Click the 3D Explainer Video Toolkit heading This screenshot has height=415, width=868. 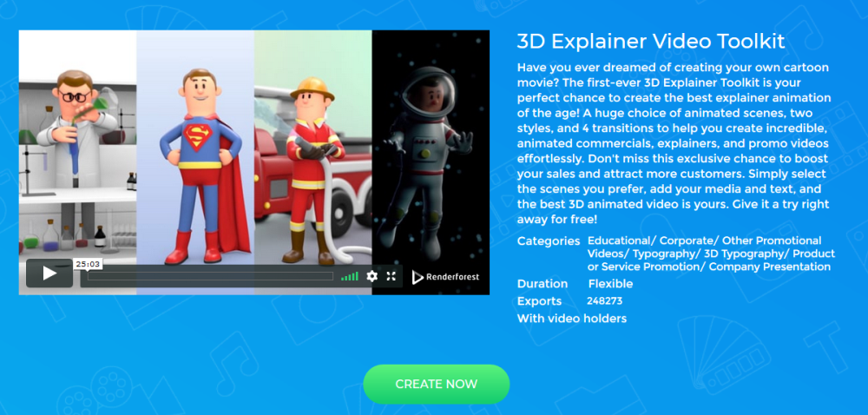[x=650, y=42]
